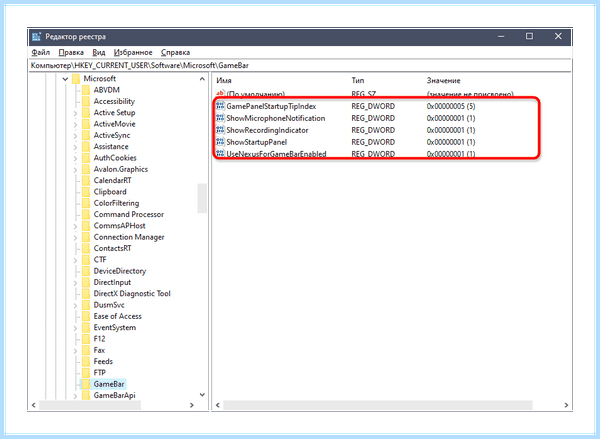
Task: Expand the DirectInput key
Action: tap(75, 282)
